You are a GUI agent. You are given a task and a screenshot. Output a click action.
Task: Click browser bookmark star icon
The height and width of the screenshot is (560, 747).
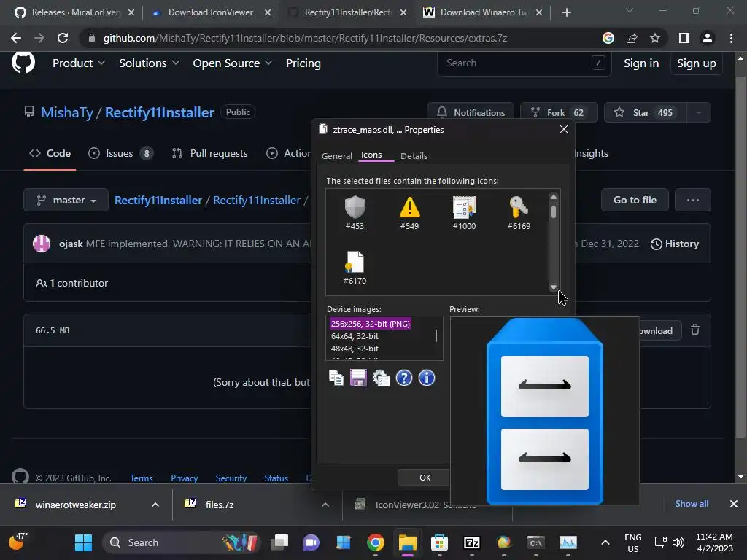click(655, 38)
